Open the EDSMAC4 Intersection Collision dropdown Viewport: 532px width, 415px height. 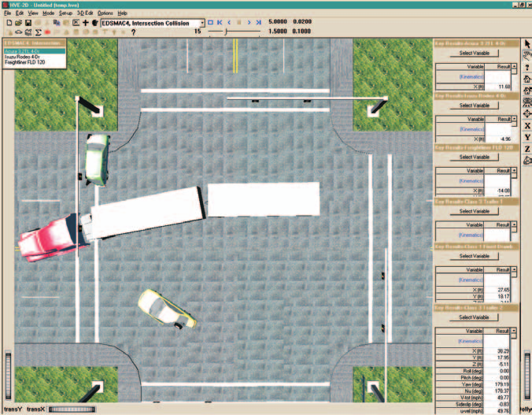[x=202, y=23]
